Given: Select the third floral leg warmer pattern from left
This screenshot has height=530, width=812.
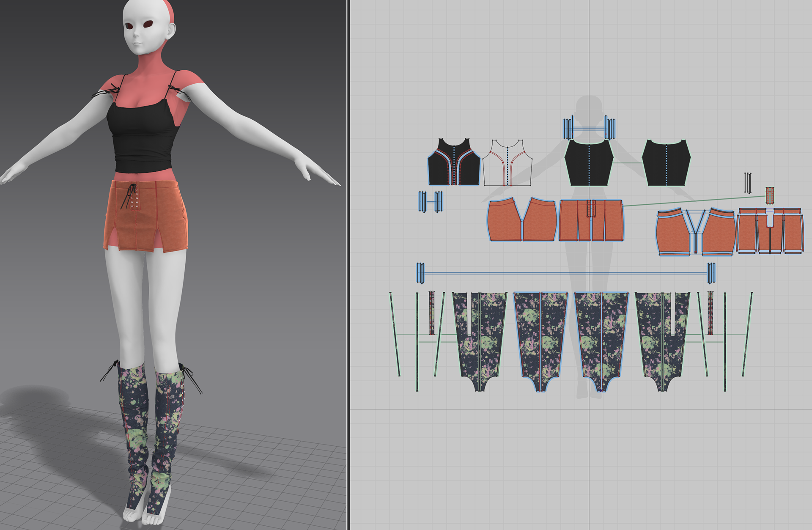Looking at the screenshot, I should point(601,341).
